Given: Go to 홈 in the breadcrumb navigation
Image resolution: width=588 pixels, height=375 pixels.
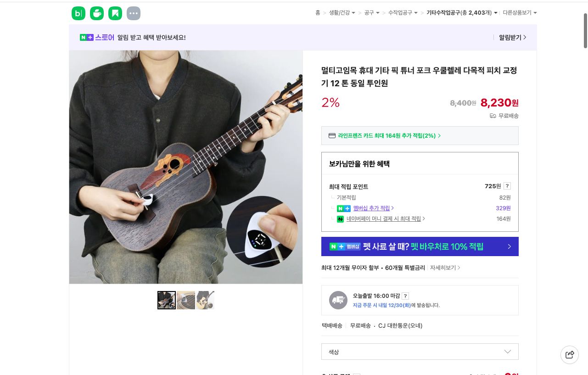Looking at the screenshot, I should click(x=318, y=13).
